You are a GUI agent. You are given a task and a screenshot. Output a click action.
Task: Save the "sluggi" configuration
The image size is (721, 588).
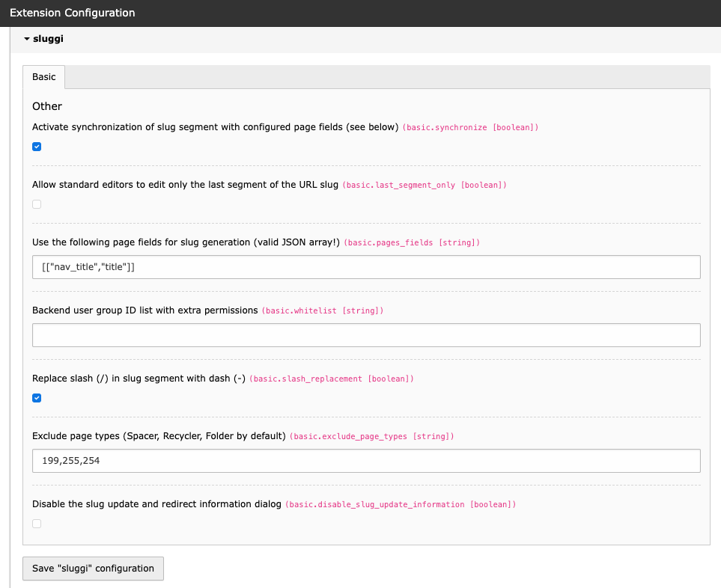(93, 569)
